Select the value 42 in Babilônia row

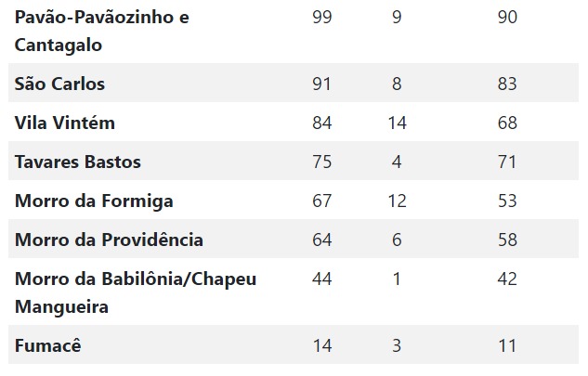(507, 279)
